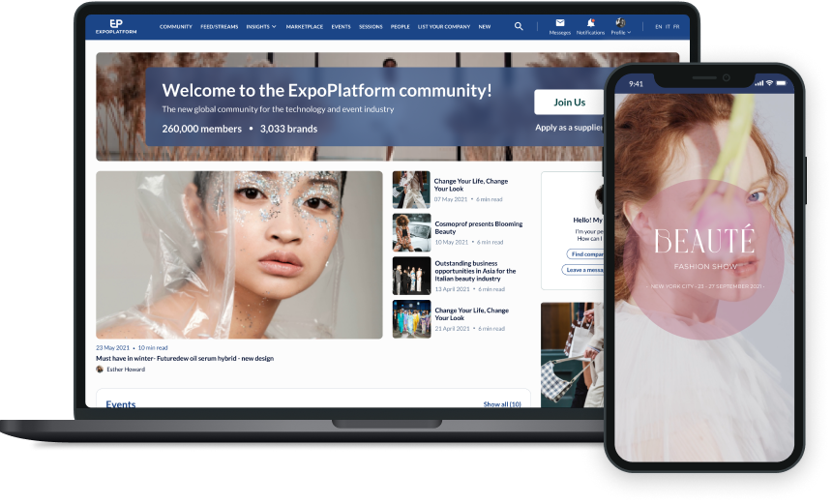
Task: Click the Events section heading
Action: [121, 404]
